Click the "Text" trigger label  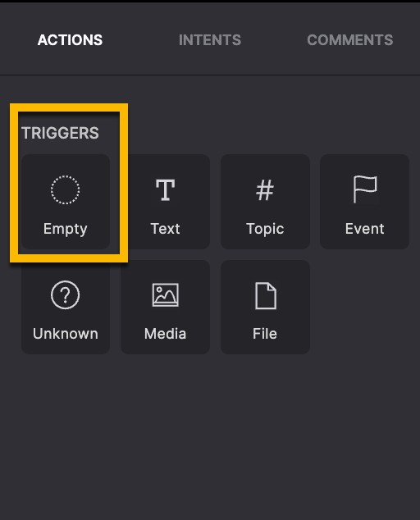(x=165, y=229)
